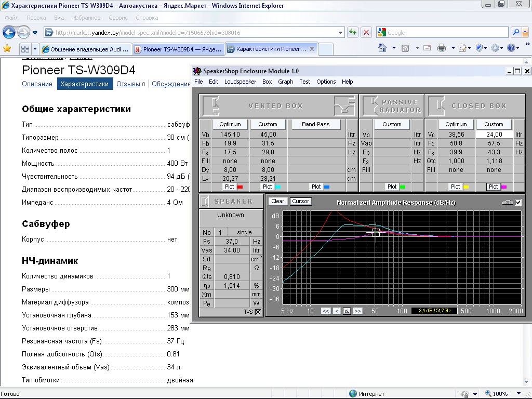
Task: Expand the address bar history dropdown
Action: (x=340, y=33)
